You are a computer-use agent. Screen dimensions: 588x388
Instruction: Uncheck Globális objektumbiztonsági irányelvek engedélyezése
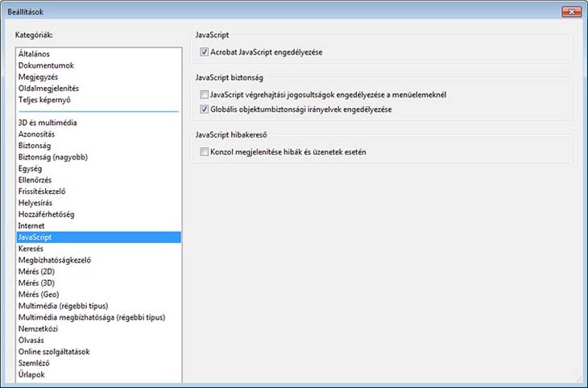tap(204, 109)
